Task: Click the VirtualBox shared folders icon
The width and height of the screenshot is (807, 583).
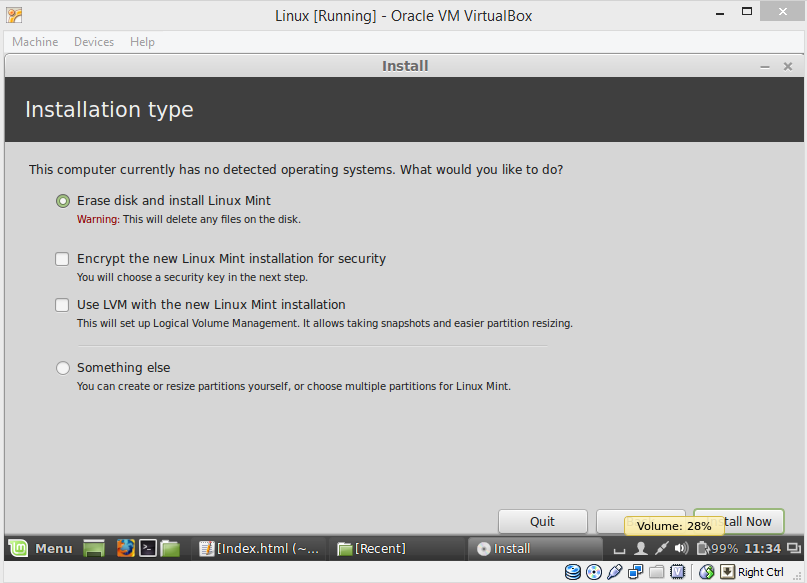Action: click(x=656, y=572)
